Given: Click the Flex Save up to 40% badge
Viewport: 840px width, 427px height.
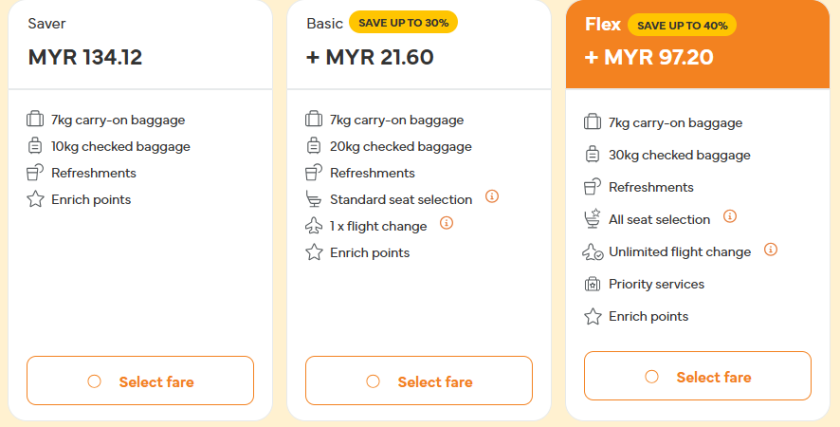Looking at the screenshot, I should tap(683, 25).
